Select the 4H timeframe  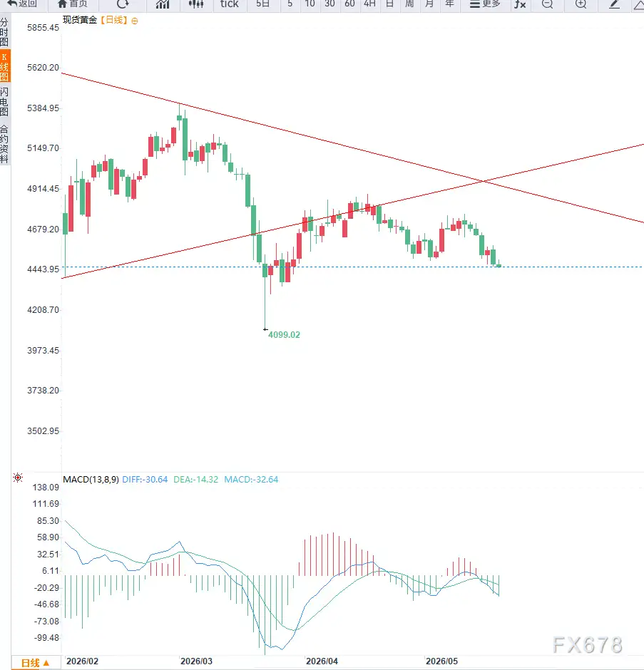[369, 4]
